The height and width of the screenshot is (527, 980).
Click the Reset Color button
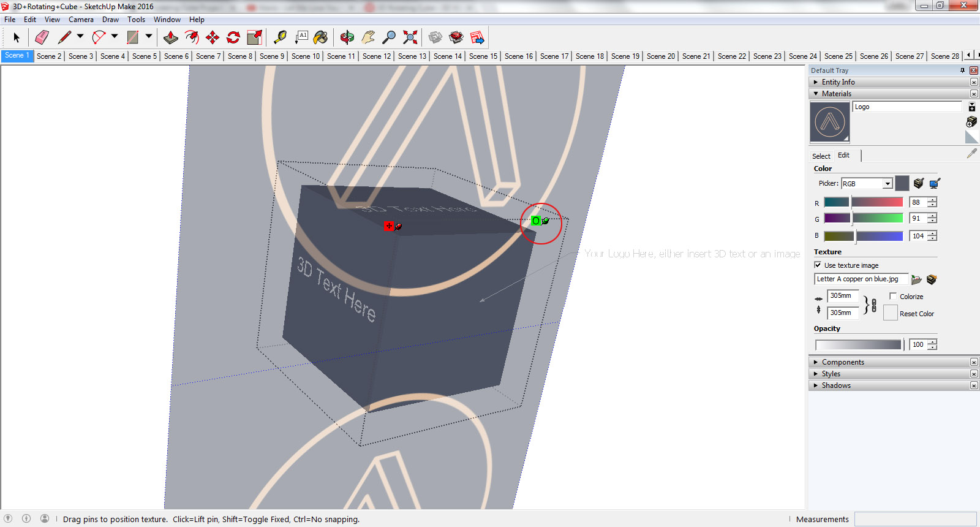coord(890,313)
